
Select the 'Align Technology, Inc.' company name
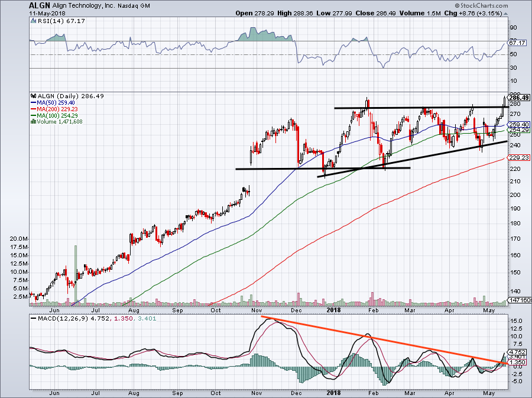pos(83,6)
